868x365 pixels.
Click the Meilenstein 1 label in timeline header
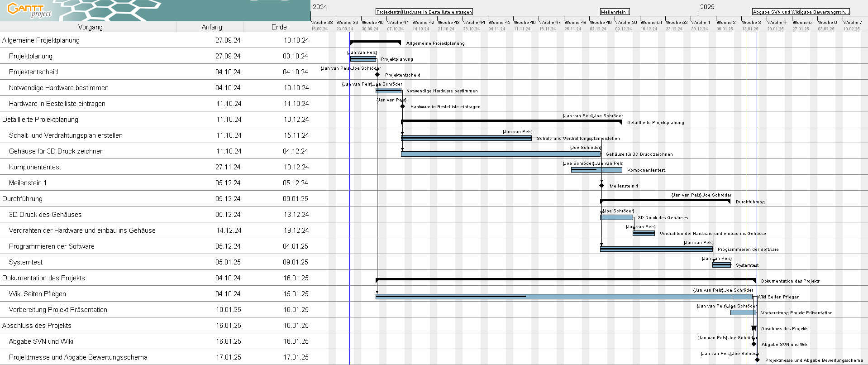(615, 12)
